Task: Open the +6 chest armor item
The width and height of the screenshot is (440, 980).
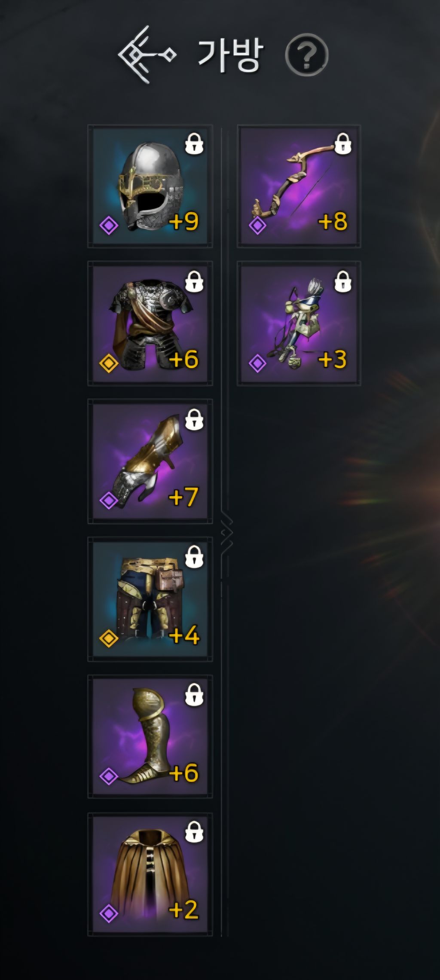Action: [150, 324]
